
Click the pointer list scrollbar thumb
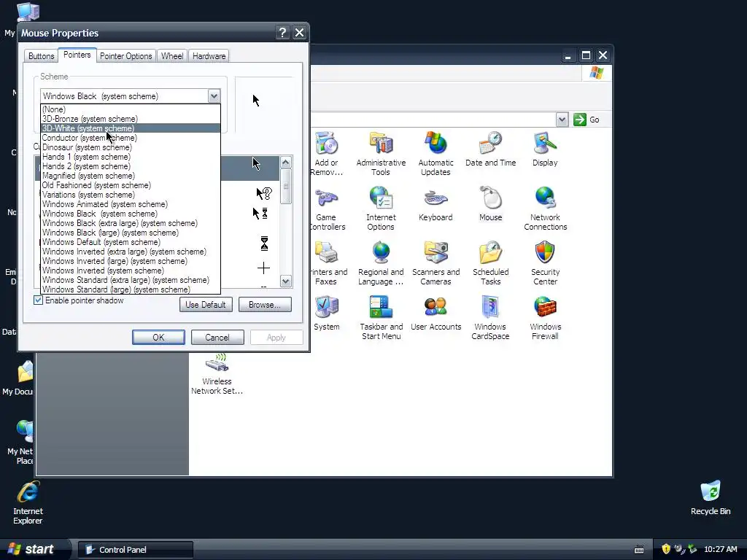[x=286, y=186]
